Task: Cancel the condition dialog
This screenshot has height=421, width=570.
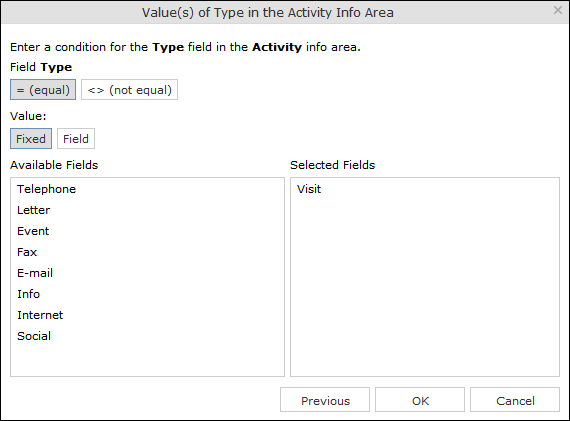Action: click(515, 400)
